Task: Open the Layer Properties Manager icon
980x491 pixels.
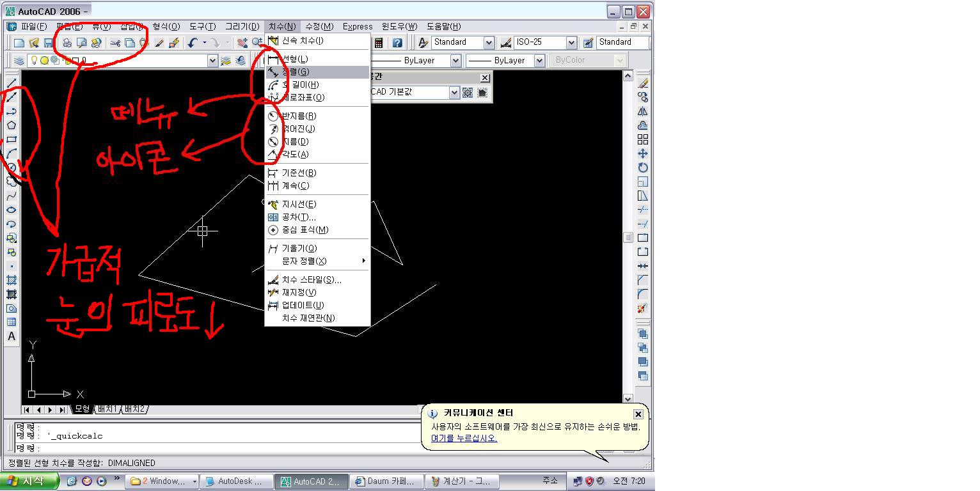Action: 19,61
